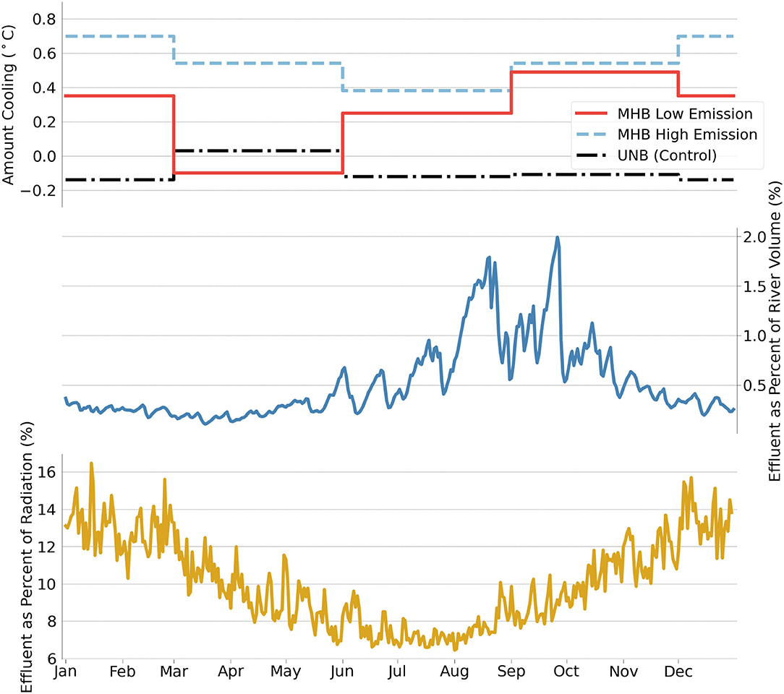Click the −0.2 tick on cooling axis
The height and width of the screenshot is (694, 784).
point(38,190)
